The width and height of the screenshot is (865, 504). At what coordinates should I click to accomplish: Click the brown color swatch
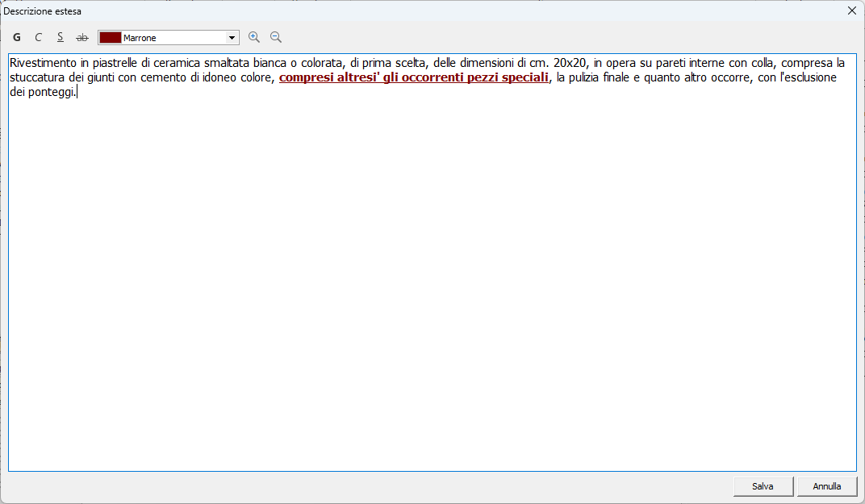(110, 38)
